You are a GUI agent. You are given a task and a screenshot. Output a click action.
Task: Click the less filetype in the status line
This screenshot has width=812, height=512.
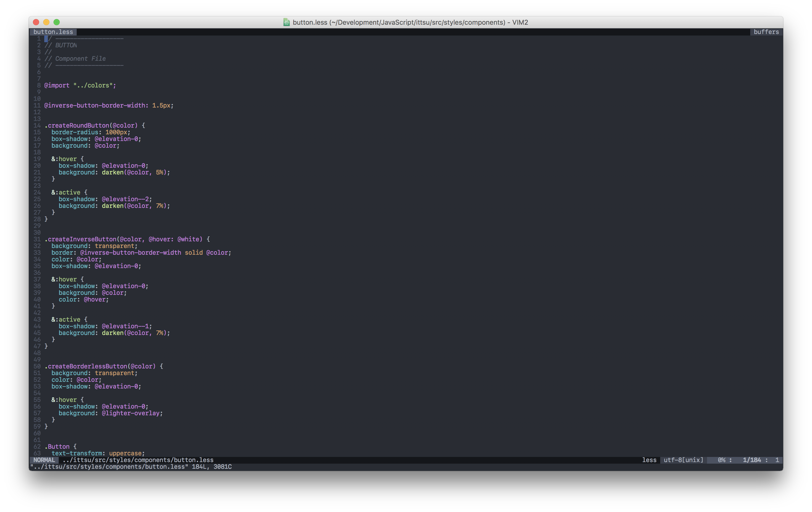click(649, 460)
